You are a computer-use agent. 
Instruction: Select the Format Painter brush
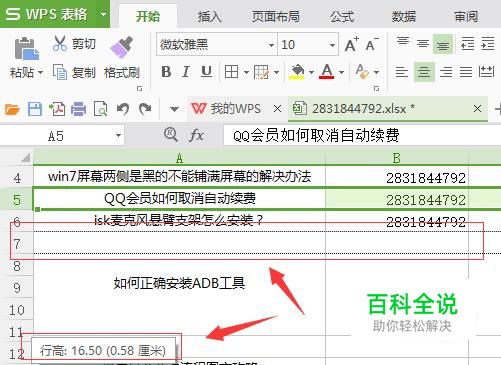pos(122,47)
